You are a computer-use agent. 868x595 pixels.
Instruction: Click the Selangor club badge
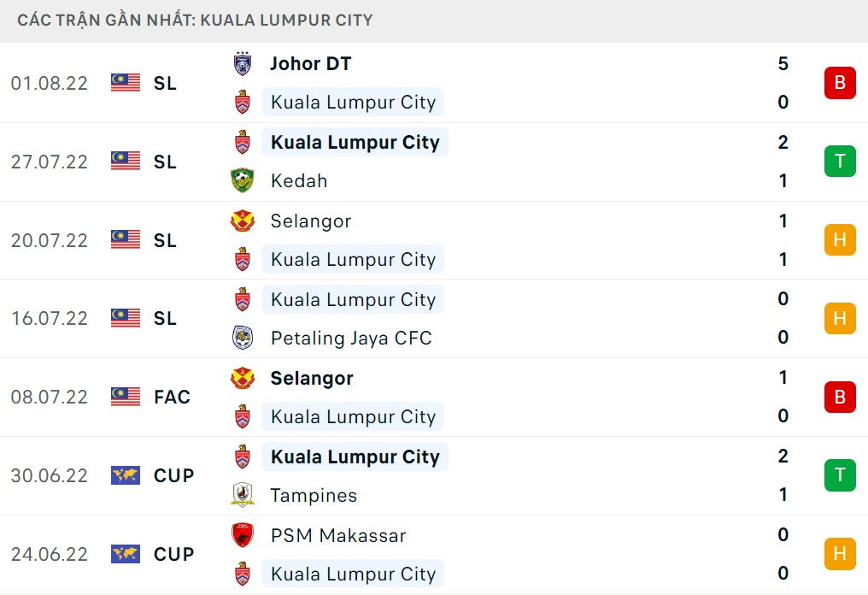(243, 221)
